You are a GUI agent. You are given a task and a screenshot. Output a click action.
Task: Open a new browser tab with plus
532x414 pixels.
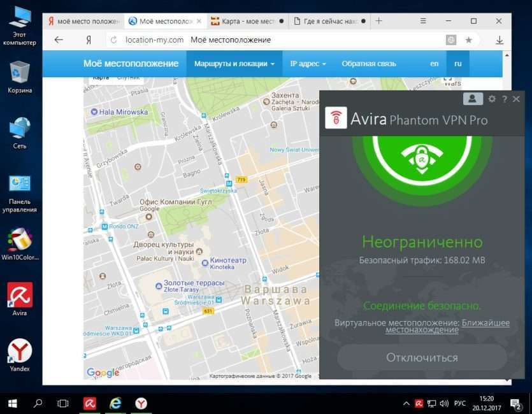click(379, 21)
